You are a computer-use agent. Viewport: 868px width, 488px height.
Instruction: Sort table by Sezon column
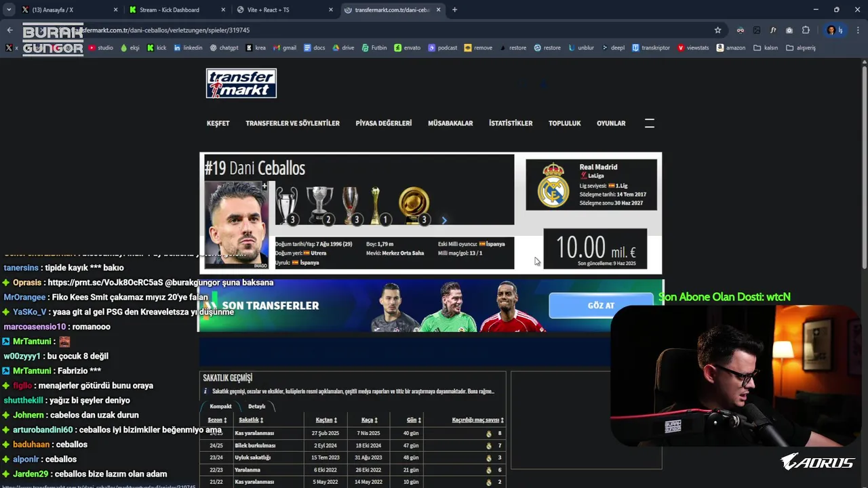(217, 420)
